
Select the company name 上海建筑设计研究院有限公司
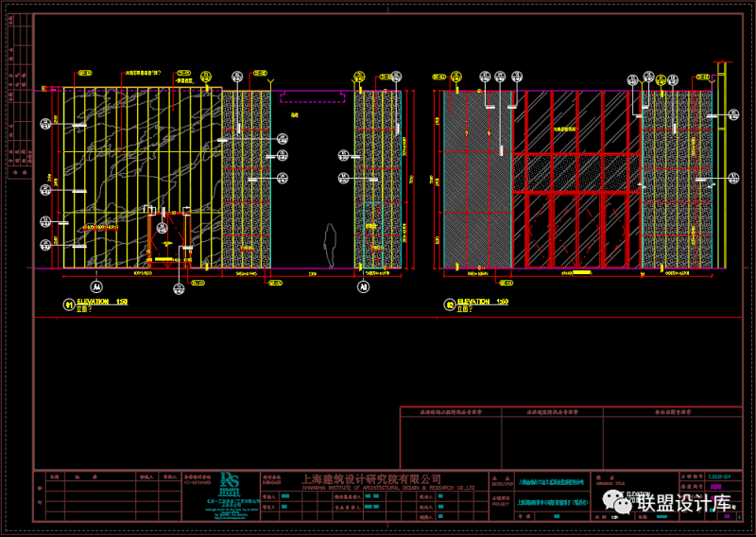(371, 477)
